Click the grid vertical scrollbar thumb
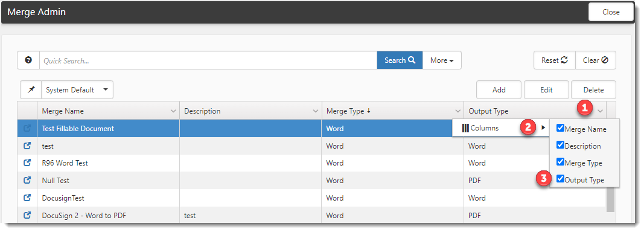This screenshot has height=232, width=644. pyautogui.click(x=610, y=199)
